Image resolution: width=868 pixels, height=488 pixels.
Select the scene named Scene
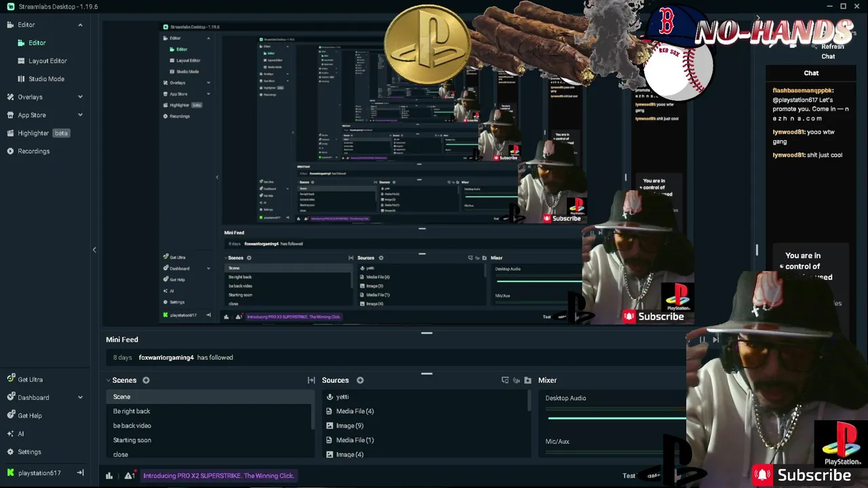pos(210,396)
